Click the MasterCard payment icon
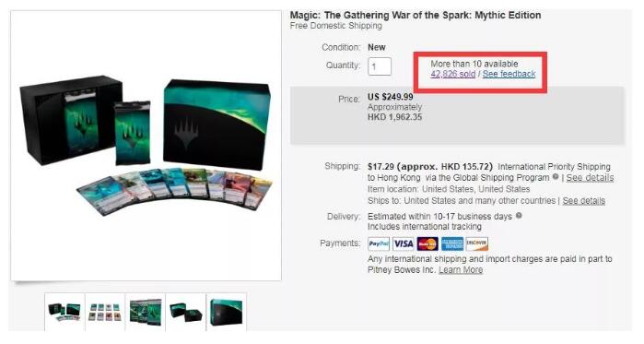644x344 pixels. pyautogui.click(x=427, y=244)
